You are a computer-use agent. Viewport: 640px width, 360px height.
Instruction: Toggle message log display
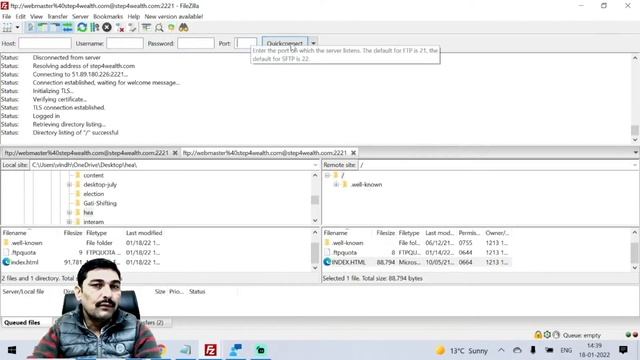coord(31,27)
